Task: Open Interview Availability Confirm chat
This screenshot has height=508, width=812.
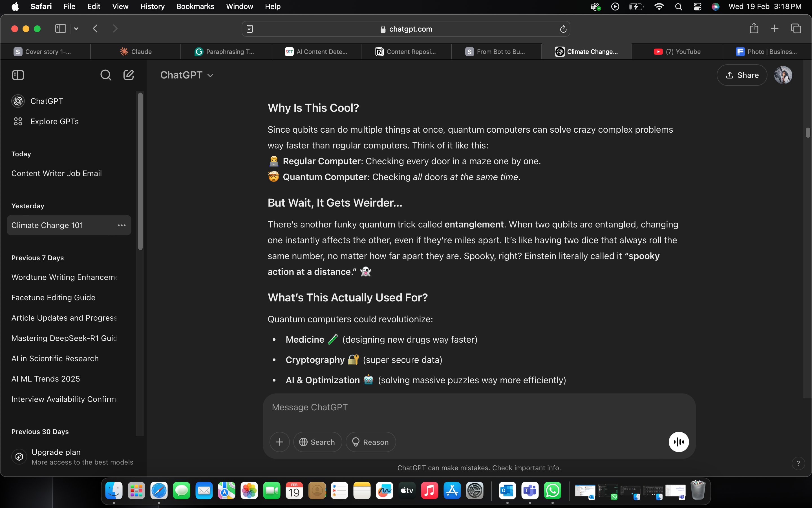Action: point(69,399)
